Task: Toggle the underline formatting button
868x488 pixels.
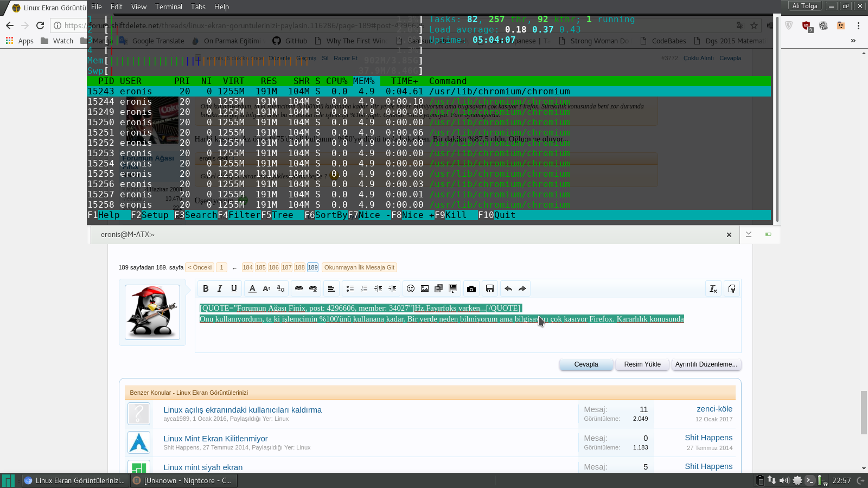Action: 234,288
